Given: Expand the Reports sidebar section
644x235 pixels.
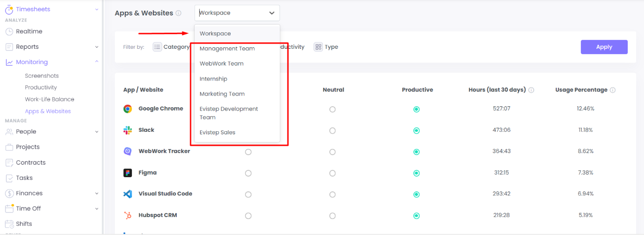Looking at the screenshot, I should (97, 47).
